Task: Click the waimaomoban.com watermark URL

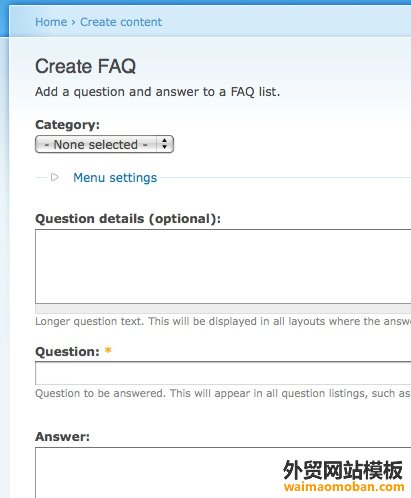Action: point(344,487)
